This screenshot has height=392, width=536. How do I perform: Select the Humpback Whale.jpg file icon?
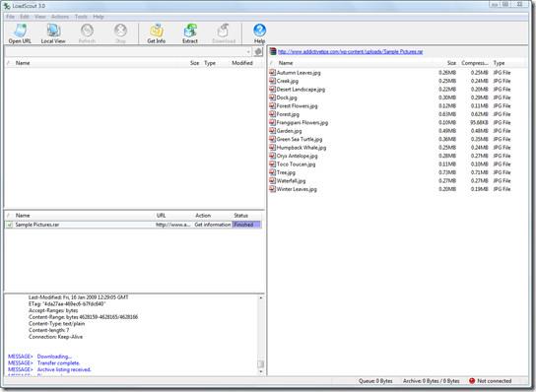[273, 148]
